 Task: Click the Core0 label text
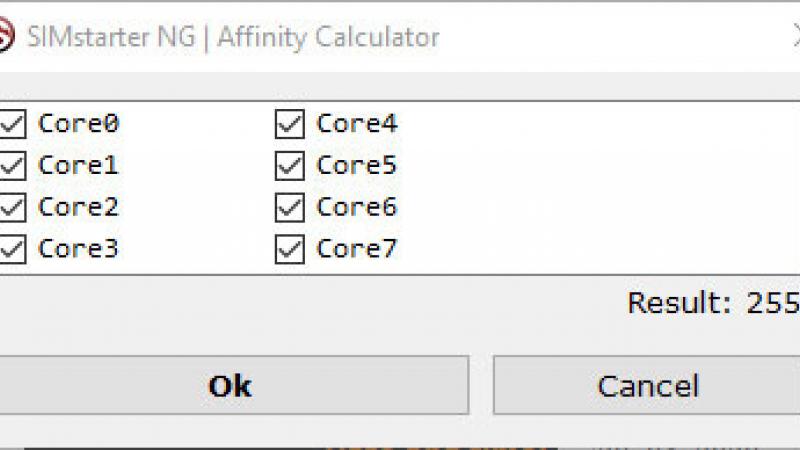pyautogui.click(x=79, y=124)
